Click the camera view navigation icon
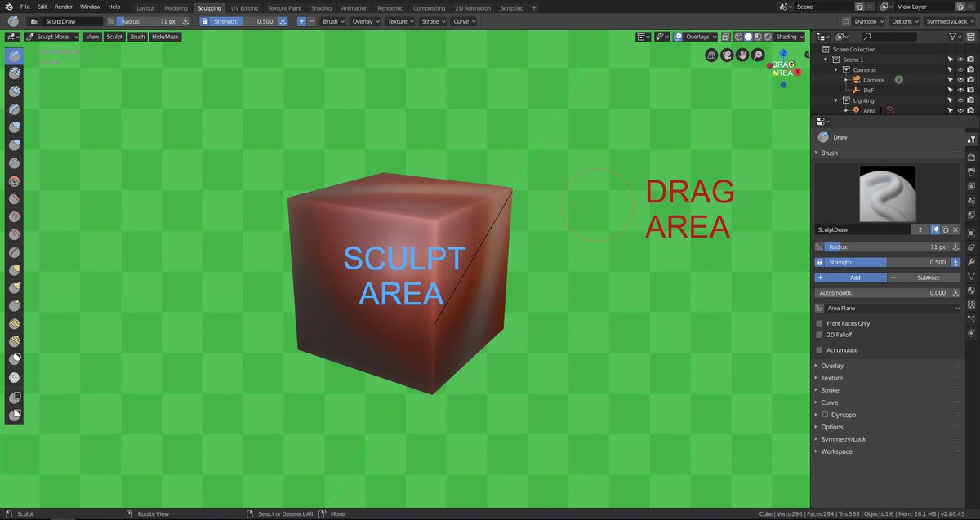The width and height of the screenshot is (980, 520). click(728, 55)
